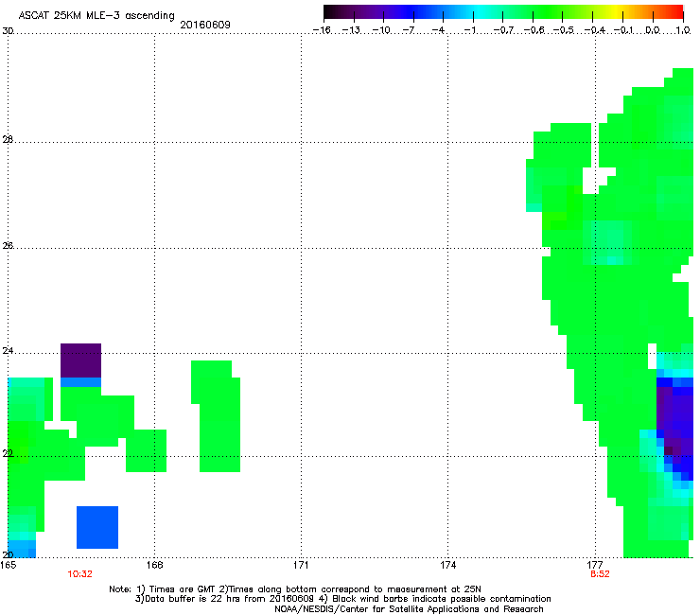
Task: Click the longitude label "168"
Action: point(154,565)
